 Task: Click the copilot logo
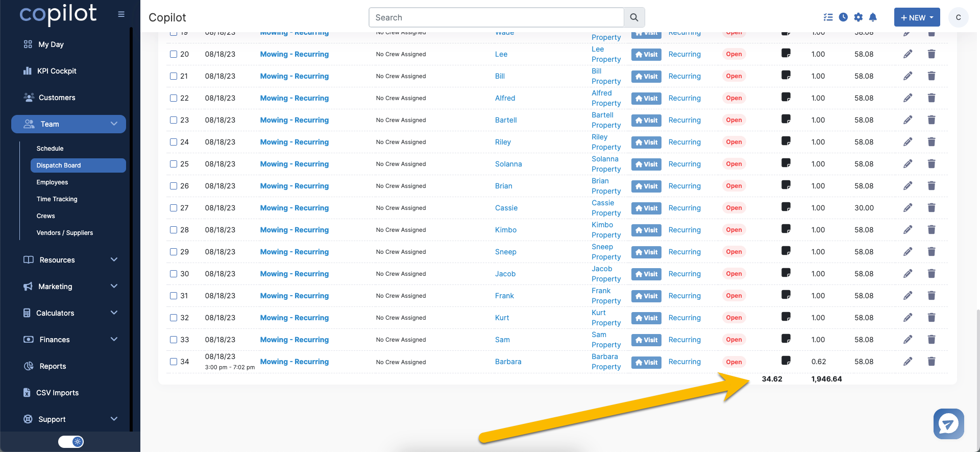pos(58,14)
